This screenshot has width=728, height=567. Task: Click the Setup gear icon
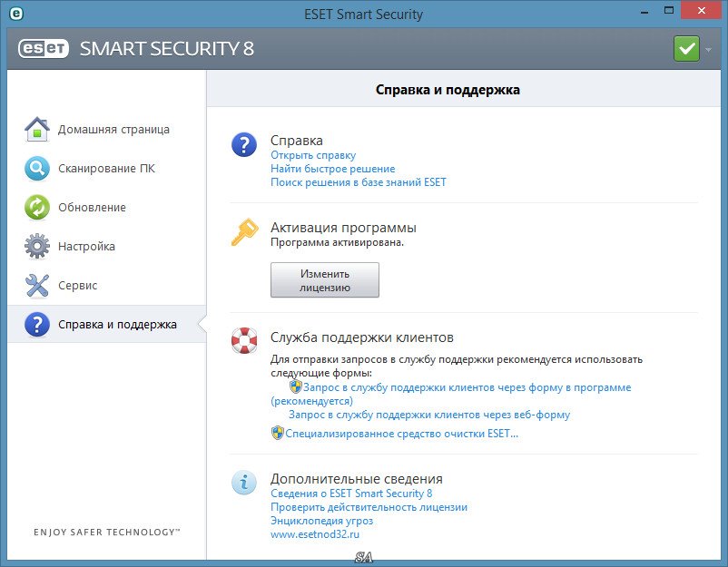(x=37, y=246)
